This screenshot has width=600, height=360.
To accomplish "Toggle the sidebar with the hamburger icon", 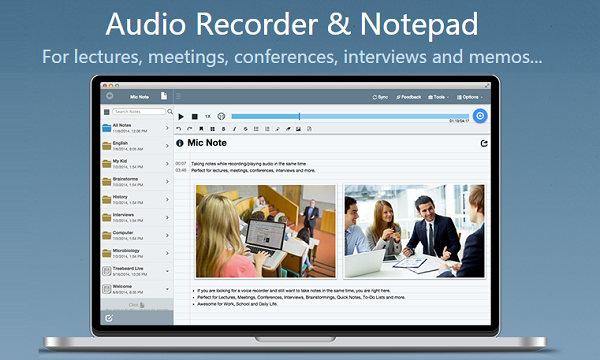I will [178, 96].
